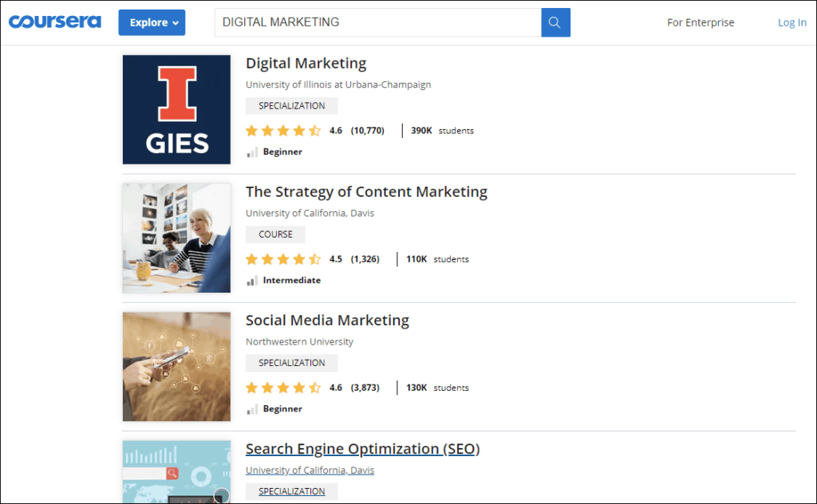This screenshot has width=817, height=504.
Task: Click the SPECIALIZATION badge under Digital Marketing
Action: click(x=292, y=106)
